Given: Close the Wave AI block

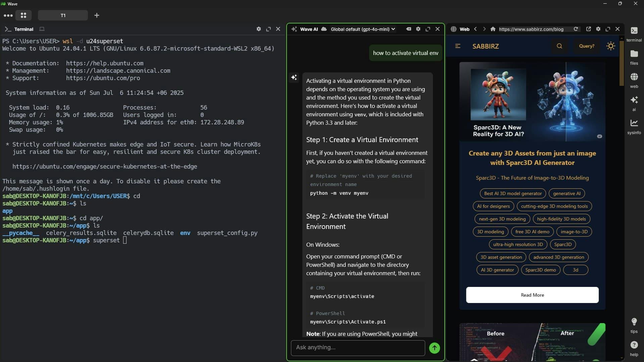Looking at the screenshot, I should point(438,29).
